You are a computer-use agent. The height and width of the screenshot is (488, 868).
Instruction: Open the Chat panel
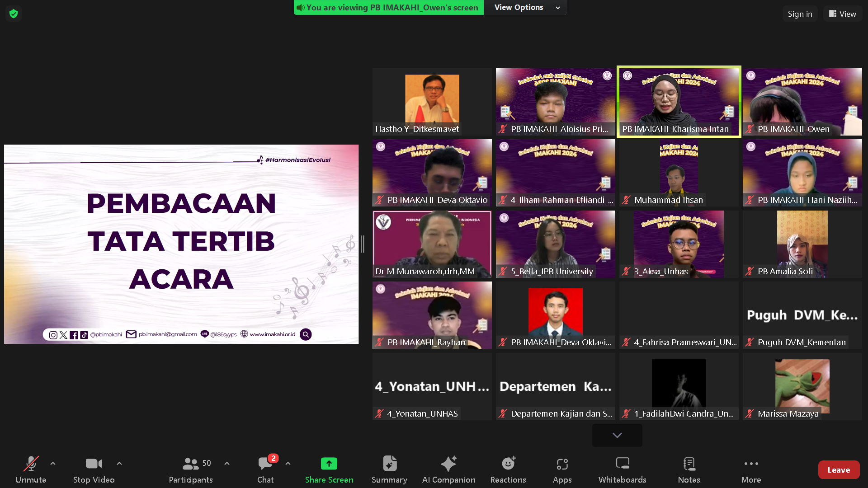tap(265, 469)
